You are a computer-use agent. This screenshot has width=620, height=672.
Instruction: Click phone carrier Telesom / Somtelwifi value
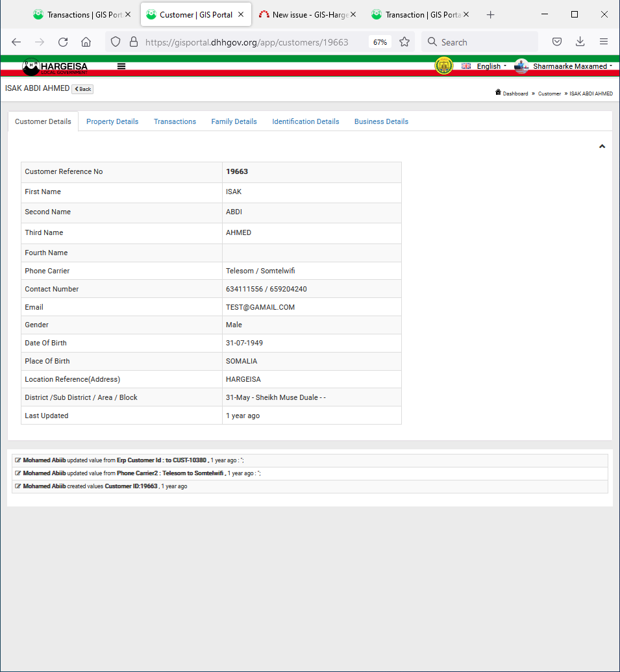pos(260,271)
